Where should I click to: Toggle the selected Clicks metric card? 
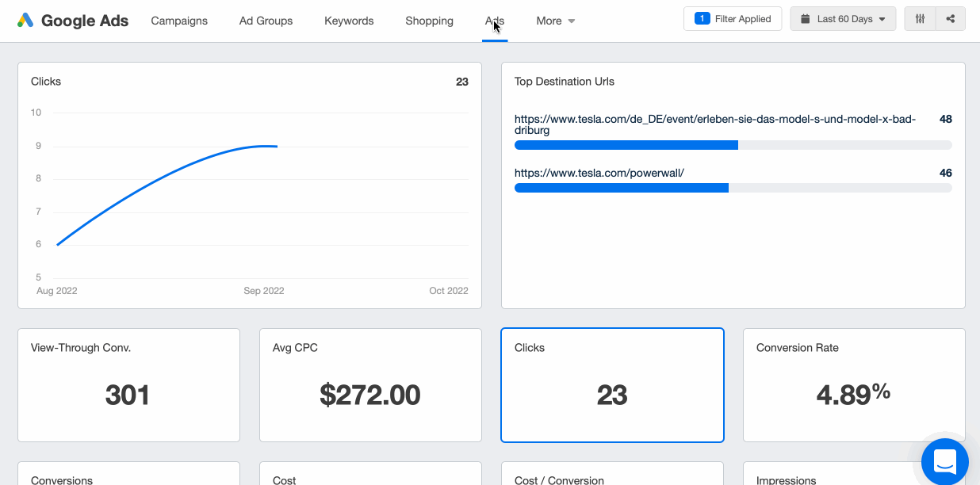(x=612, y=385)
